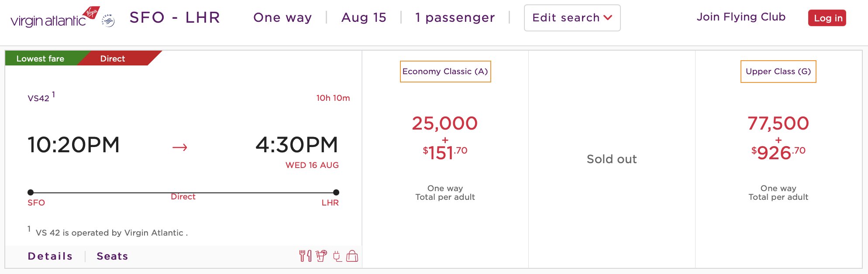Expand the Edit search dropdown
The width and height of the screenshot is (868, 274).
(x=572, y=18)
